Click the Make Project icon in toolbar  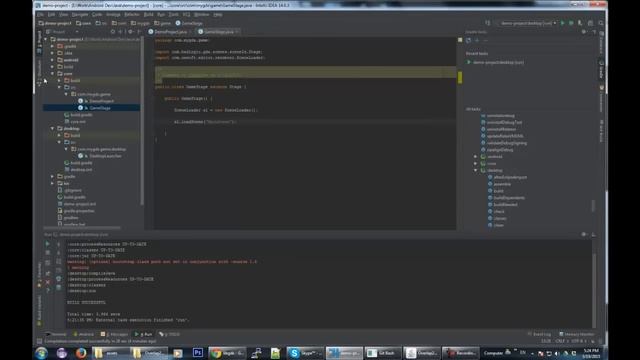(488, 23)
